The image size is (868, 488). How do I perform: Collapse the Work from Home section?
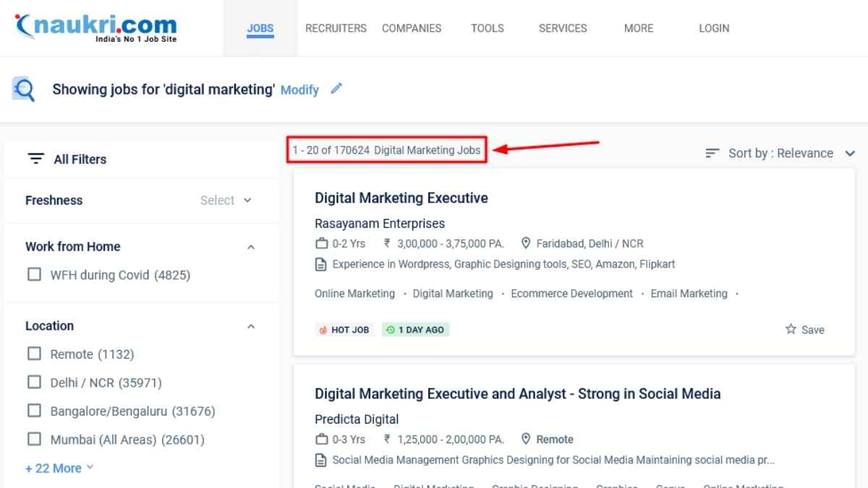pyautogui.click(x=251, y=247)
